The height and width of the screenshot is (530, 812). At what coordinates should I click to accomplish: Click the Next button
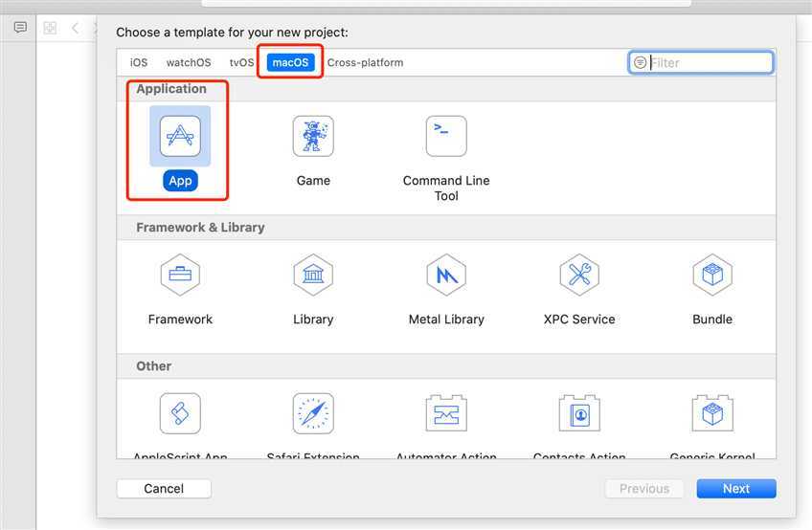point(735,489)
